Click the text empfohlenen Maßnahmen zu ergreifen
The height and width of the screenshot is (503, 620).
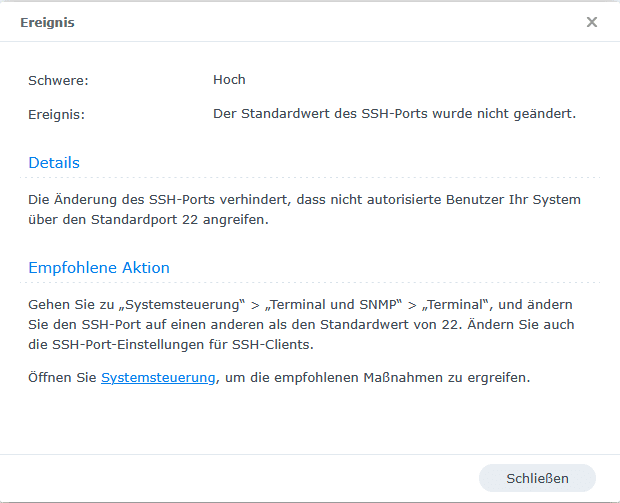tap(400, 377)
